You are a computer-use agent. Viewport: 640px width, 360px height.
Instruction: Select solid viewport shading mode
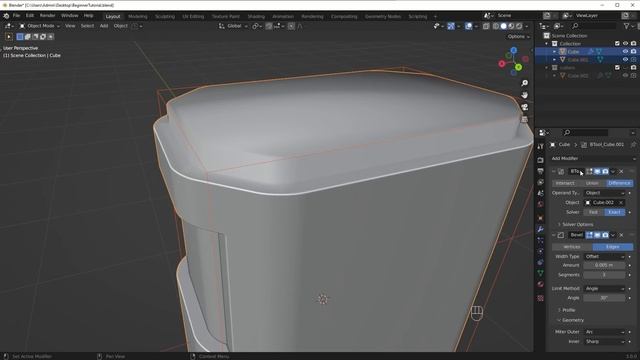point(504,26)
